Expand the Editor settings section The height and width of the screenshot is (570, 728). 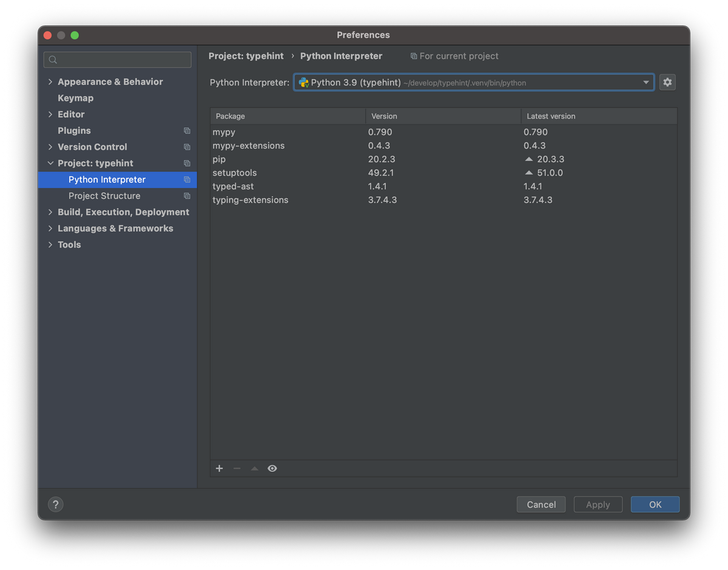tap(50, 115)
